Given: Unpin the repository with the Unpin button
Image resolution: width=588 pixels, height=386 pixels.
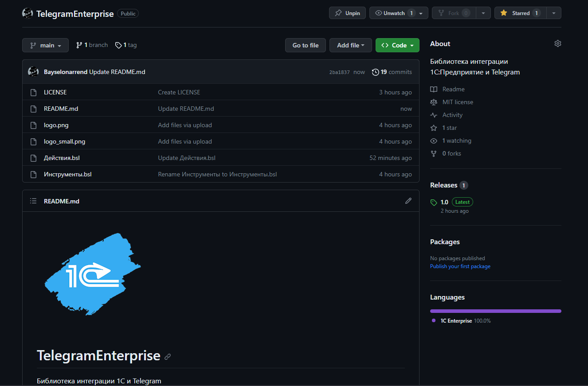Looking at the screenshot, I should 347,13.
